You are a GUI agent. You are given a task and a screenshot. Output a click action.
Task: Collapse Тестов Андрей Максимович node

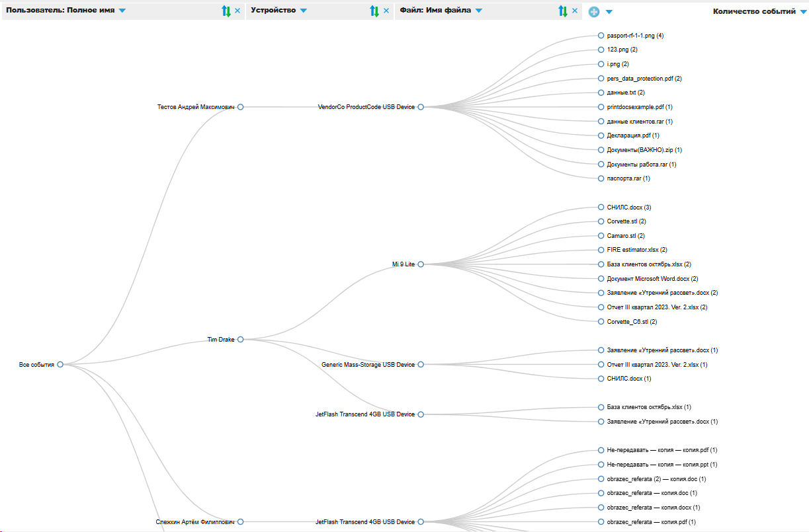pos(241,106)
